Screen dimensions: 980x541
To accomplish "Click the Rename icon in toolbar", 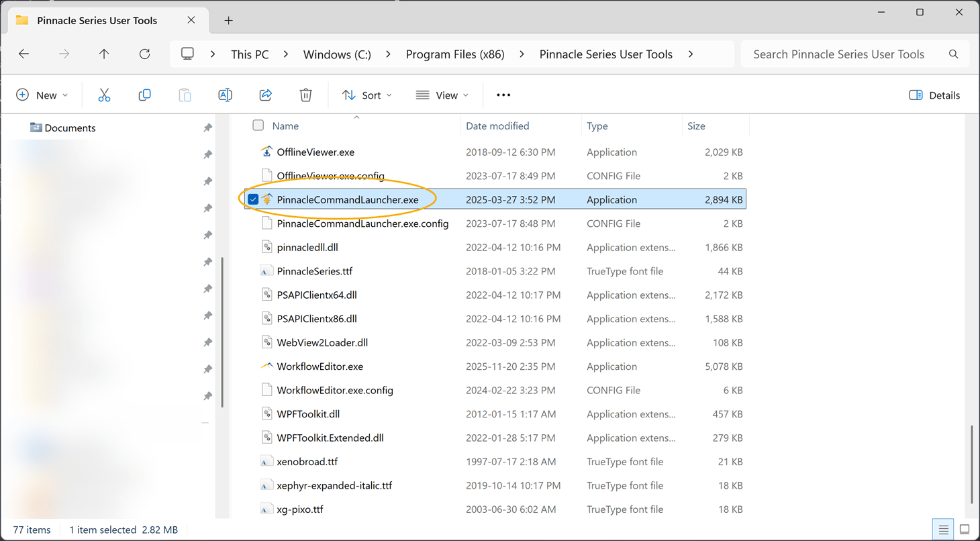I will pos(226,95).
